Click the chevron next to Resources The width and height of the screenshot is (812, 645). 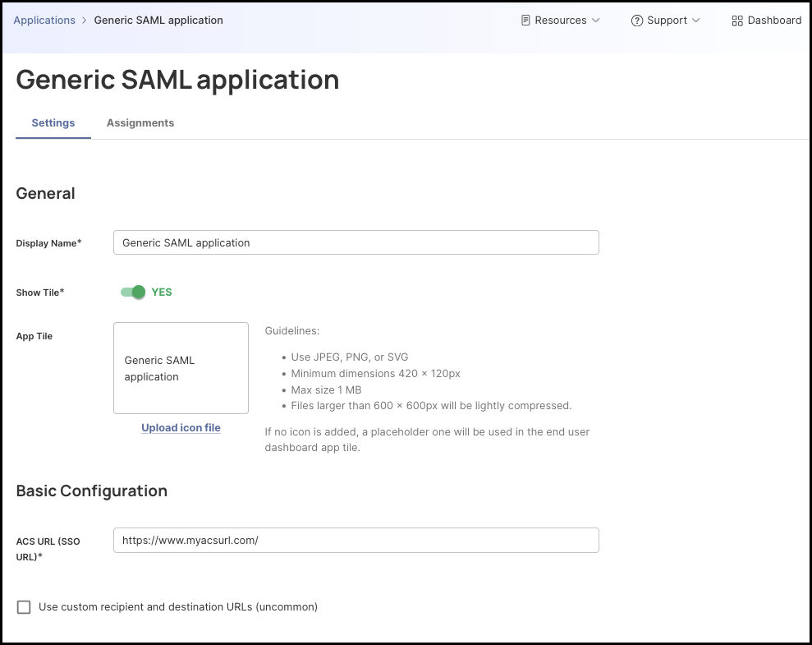coord(595,21)
